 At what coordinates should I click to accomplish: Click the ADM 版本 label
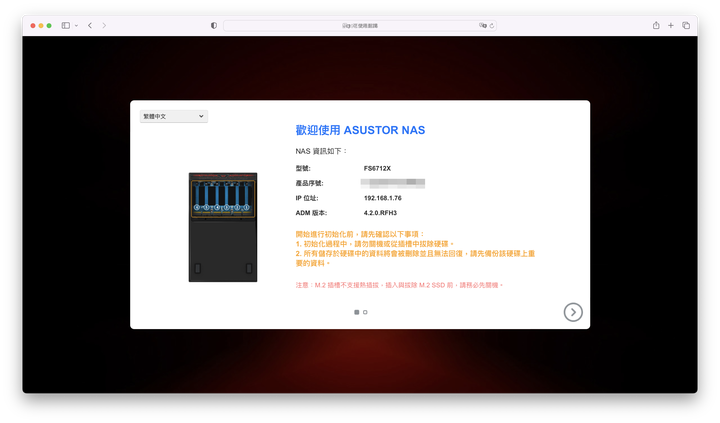tap(311, 213)
